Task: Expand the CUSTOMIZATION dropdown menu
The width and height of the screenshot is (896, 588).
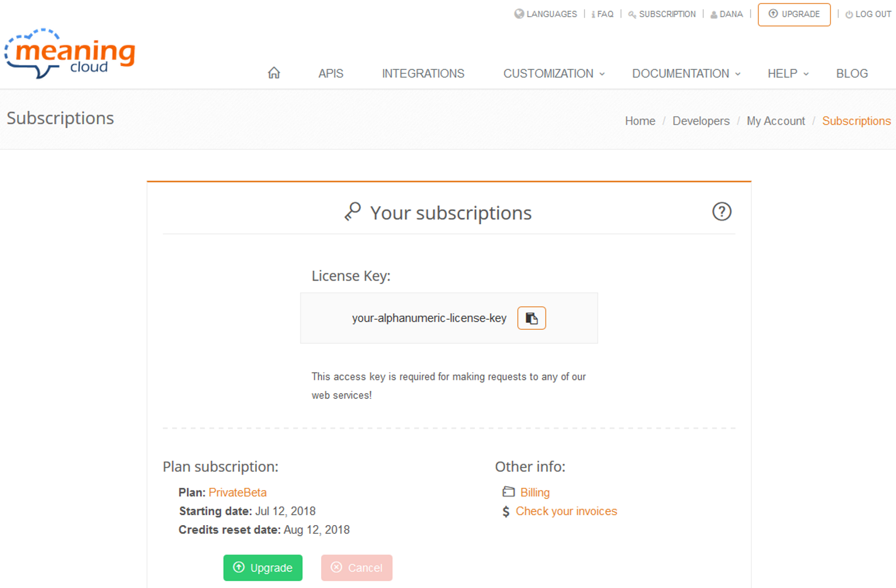Action: tap(554, 73)
